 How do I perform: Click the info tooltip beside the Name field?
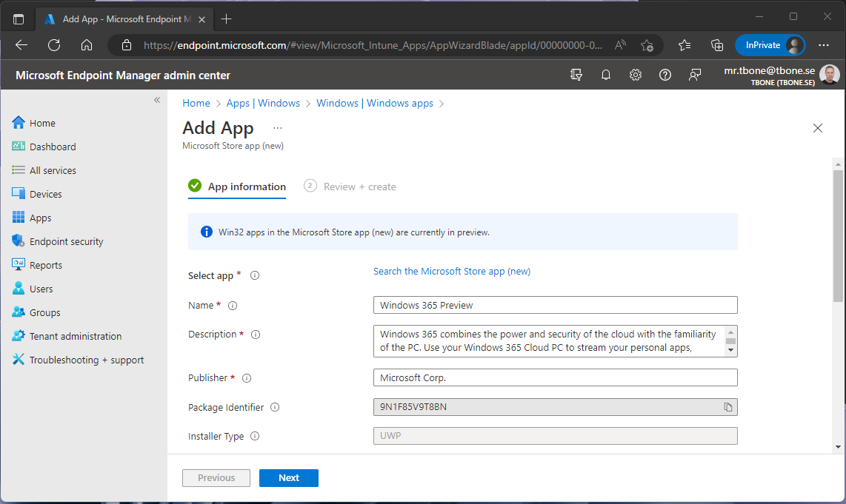coord(233,305)
